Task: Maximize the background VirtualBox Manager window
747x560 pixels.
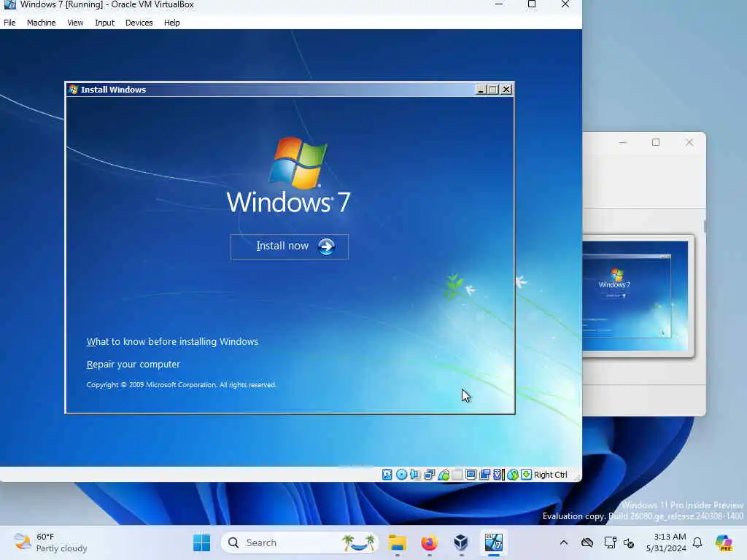Action: coord(656,142)
